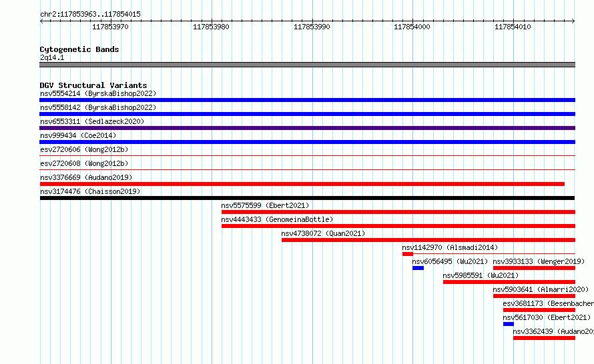Click the Cytogenetic Bands track title
The image size is (594, 364).
click(x=79, y=49)
